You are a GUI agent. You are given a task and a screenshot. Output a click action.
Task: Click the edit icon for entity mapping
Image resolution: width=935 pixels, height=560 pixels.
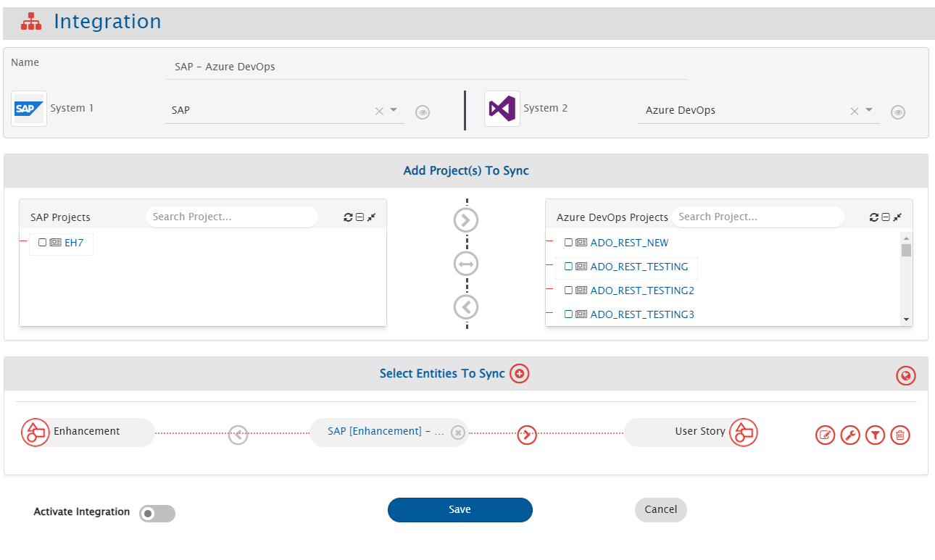click(825, 435)
